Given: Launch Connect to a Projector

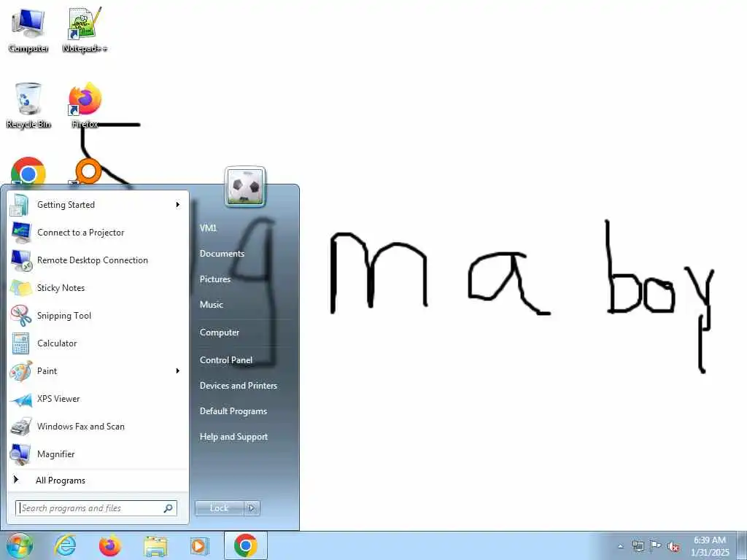Looking at the screenshot, I should pyautogui.click(x=97, y=233).
